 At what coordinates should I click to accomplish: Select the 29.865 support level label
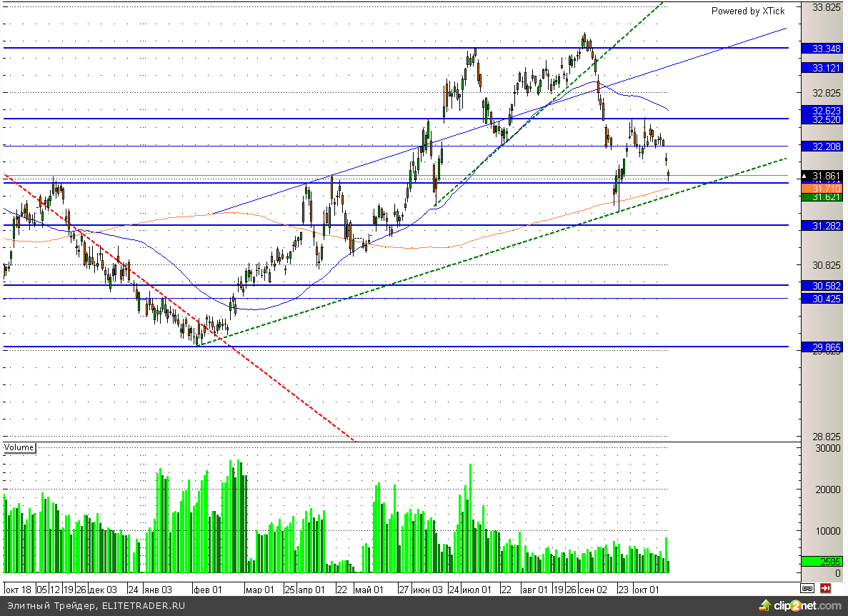[826, 347]
